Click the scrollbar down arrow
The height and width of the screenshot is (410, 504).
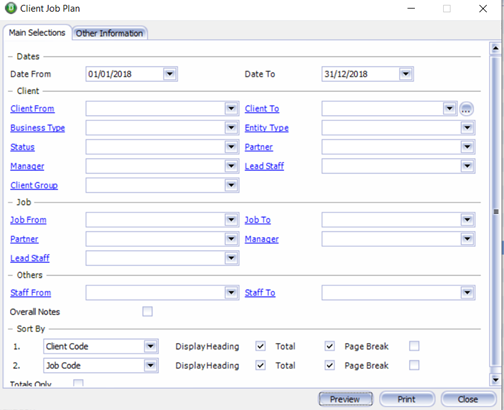tap(495, 379)
